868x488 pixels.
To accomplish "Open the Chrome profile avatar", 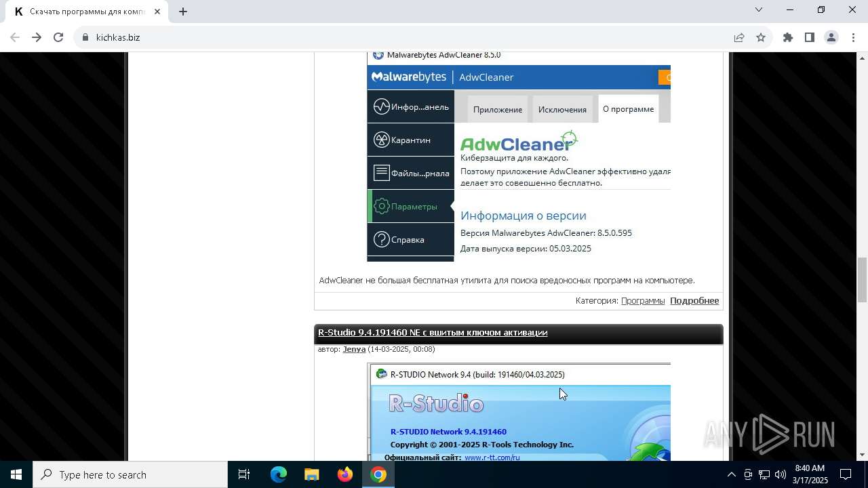I will [x=831, y=37].
